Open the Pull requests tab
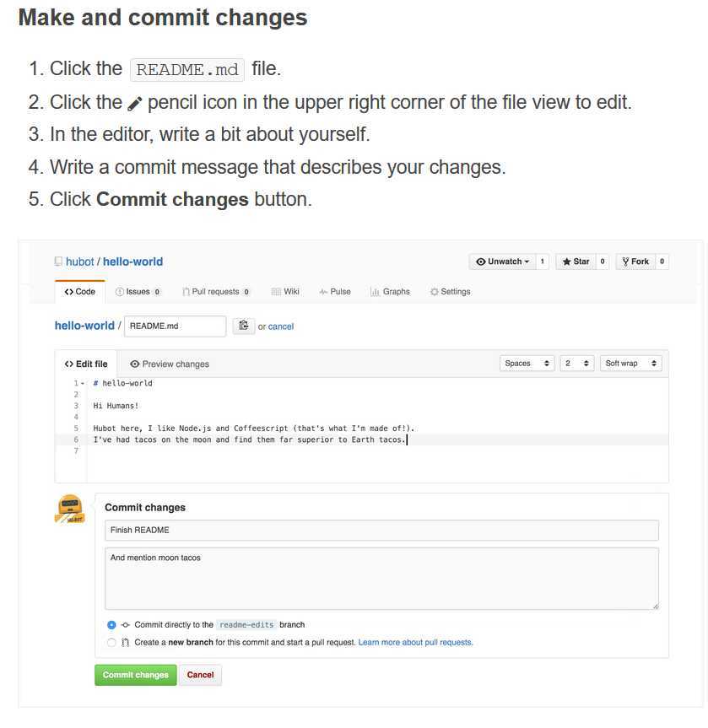 pyautogui.click(x=216, y=292)
